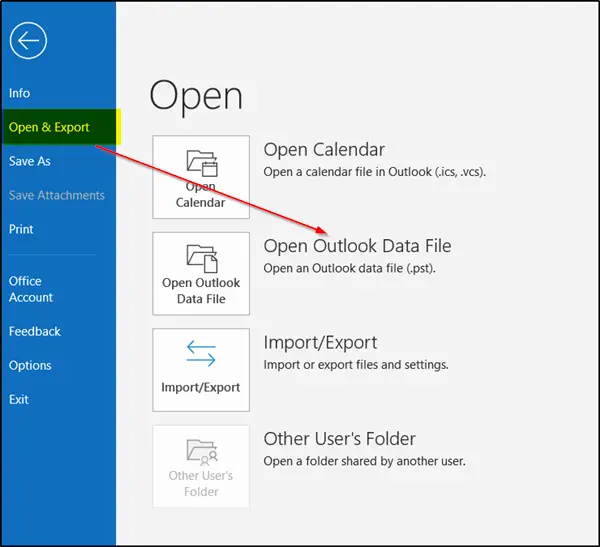Click the Import/Export heading text

[x=320, y=343]
